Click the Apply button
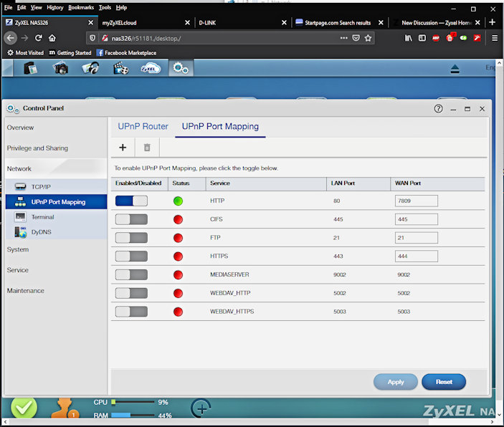 point(395,382)
